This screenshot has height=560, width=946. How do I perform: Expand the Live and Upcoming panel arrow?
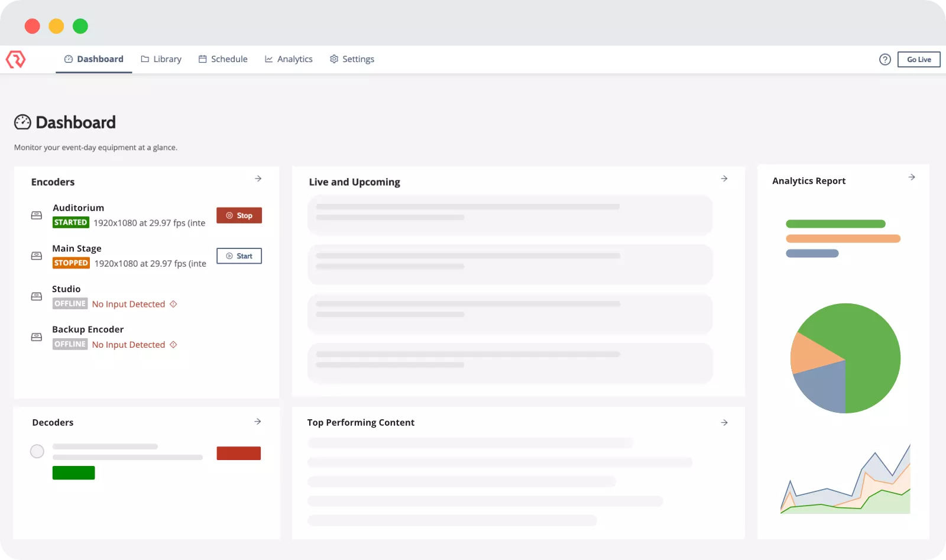pyautogui.click(x=724, y=179)
